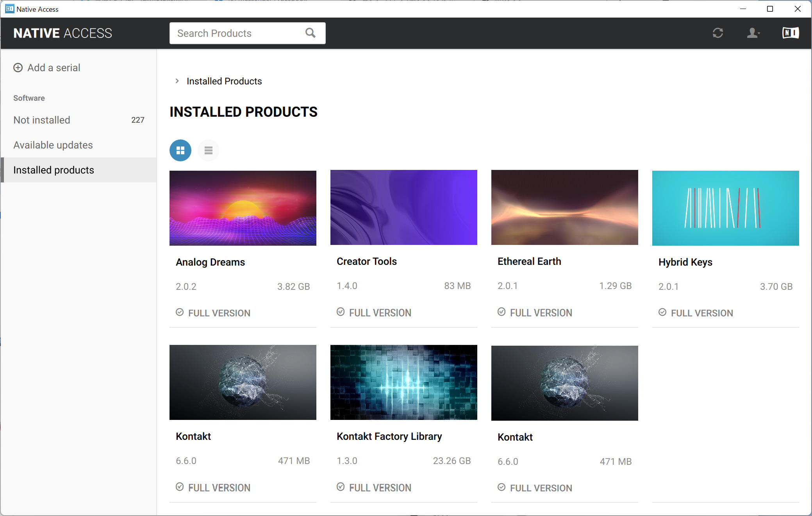Click Creator Tools size 83 MB

[457, 286]
